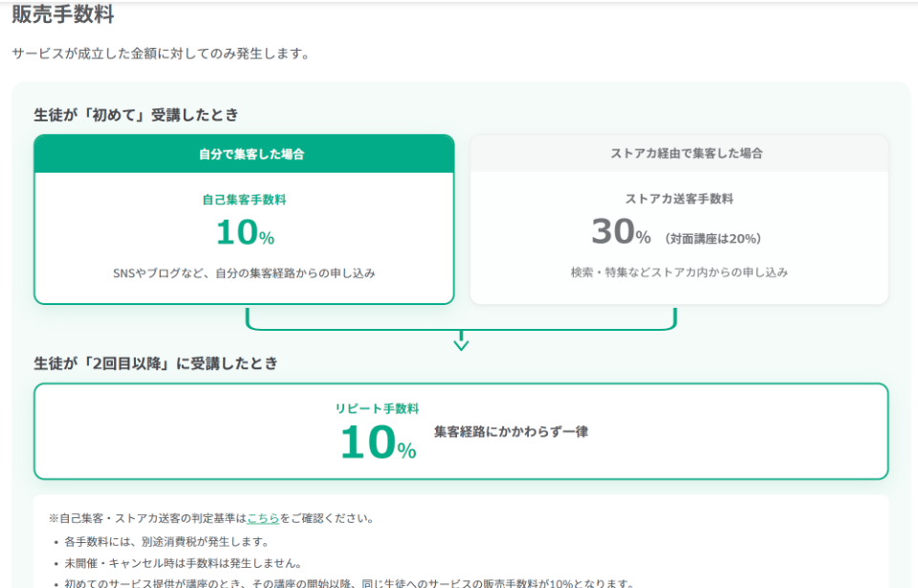Click the bullet 未開催・キャンセル時は手数料は発生しません。
The image size is (918, 588).
tap(184, 563)
